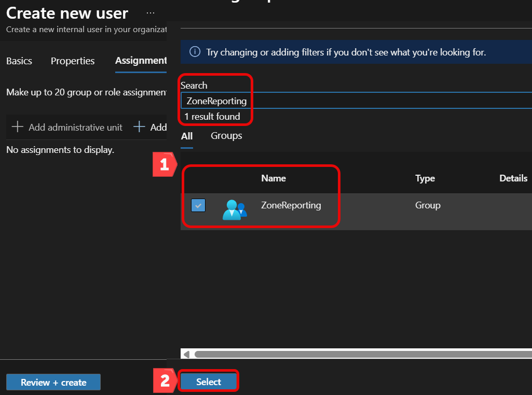Screen dimensions: 532x395
Task: Click the horizontal scrollbar thumb
Action: tap(363, 355)
